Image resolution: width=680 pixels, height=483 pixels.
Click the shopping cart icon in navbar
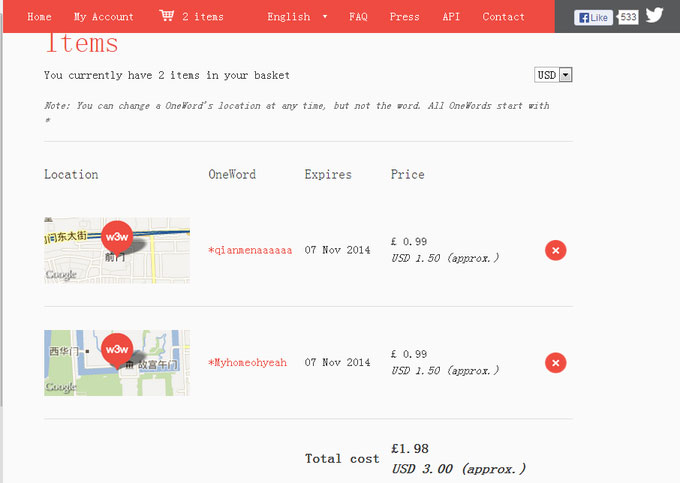(x=166, y=16)
